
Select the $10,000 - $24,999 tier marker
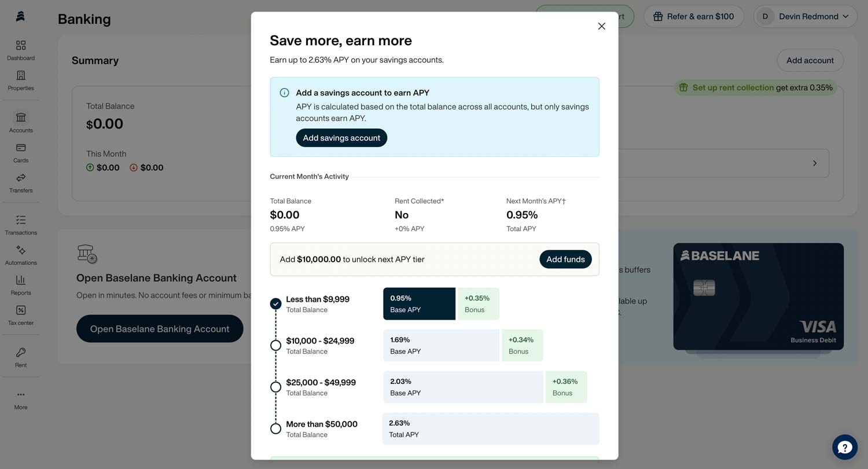[x=275, y=345]
